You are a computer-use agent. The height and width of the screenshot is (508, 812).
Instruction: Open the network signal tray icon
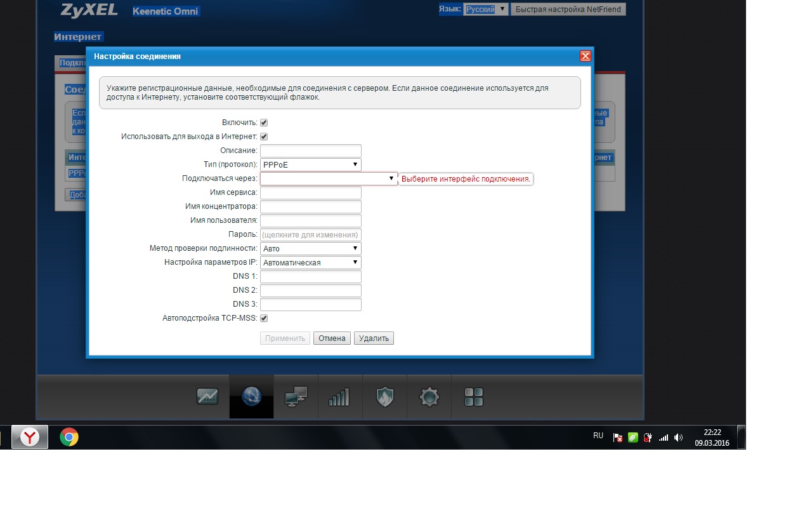pyautogui.click(x=664, y=438)
